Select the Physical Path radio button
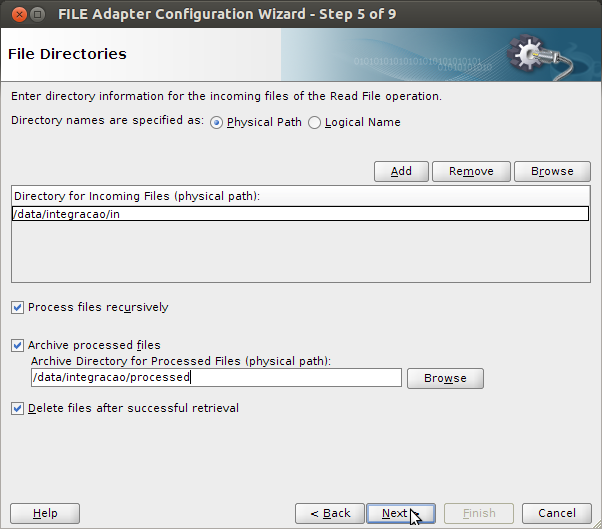602x529 pixels. 216,122
